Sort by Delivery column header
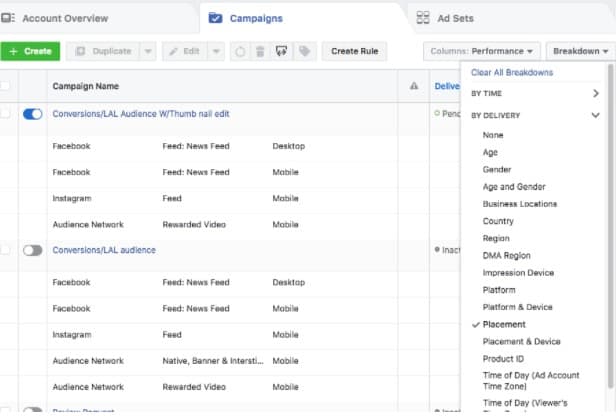 pyautogui.click(x=447, y=86)
